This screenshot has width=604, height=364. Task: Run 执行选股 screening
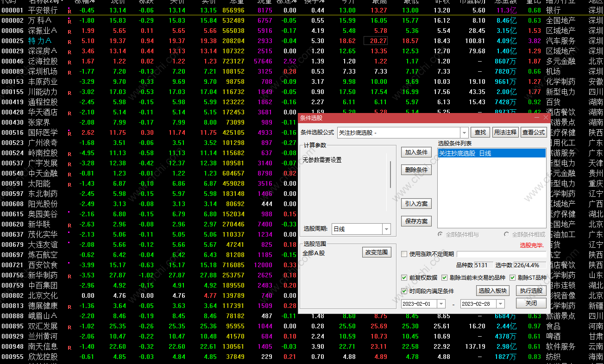coord(531,291)
